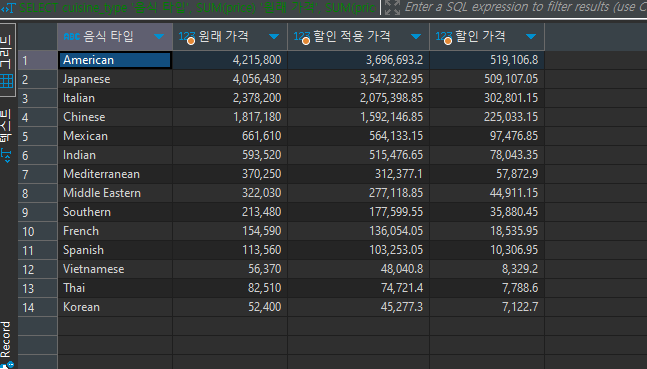Viewport: 647px width, 369px height.
Task: Select the Korean cell
Action: [x=115, y=307]
